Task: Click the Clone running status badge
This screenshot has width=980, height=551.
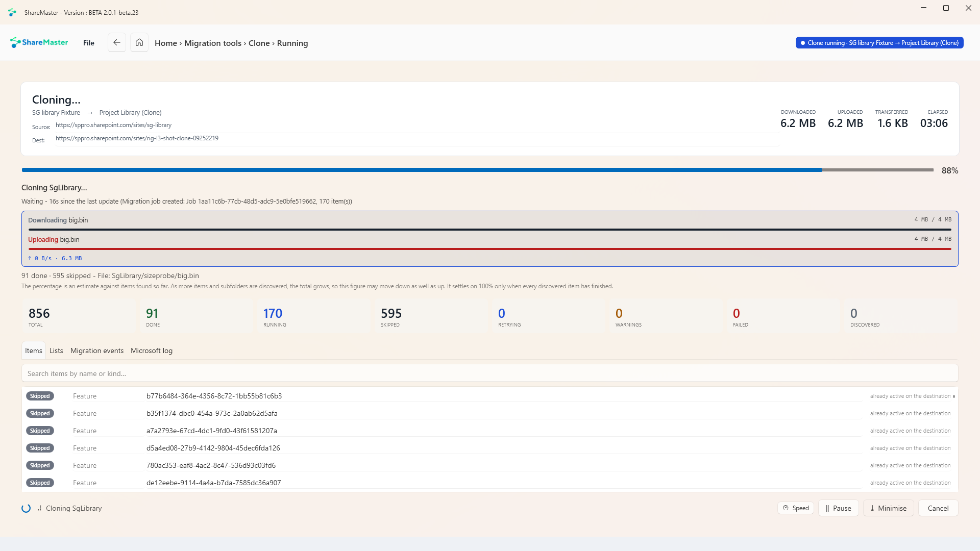Action: [879, 43]
